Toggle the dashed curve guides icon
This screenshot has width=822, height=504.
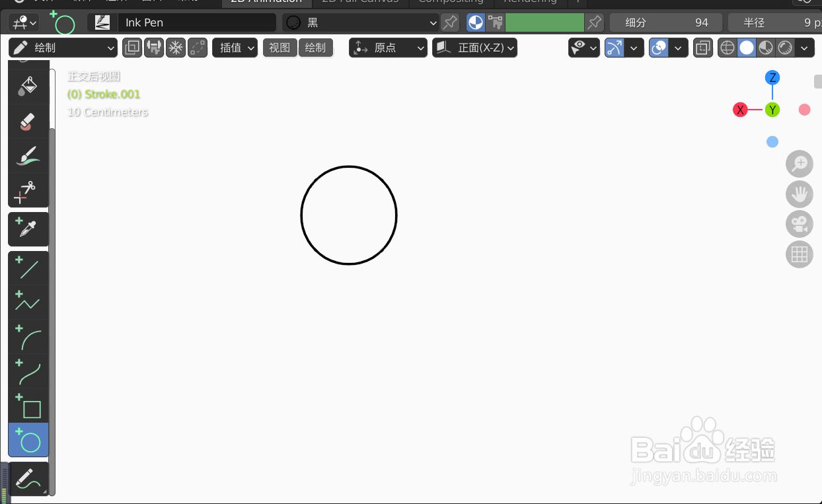[x=198, y=48]
